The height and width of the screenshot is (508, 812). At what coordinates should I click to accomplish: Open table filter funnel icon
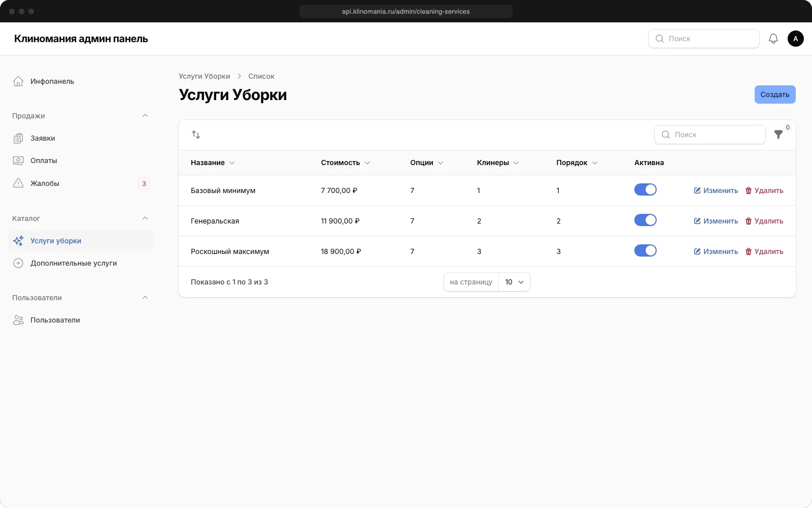pos(779,135)
